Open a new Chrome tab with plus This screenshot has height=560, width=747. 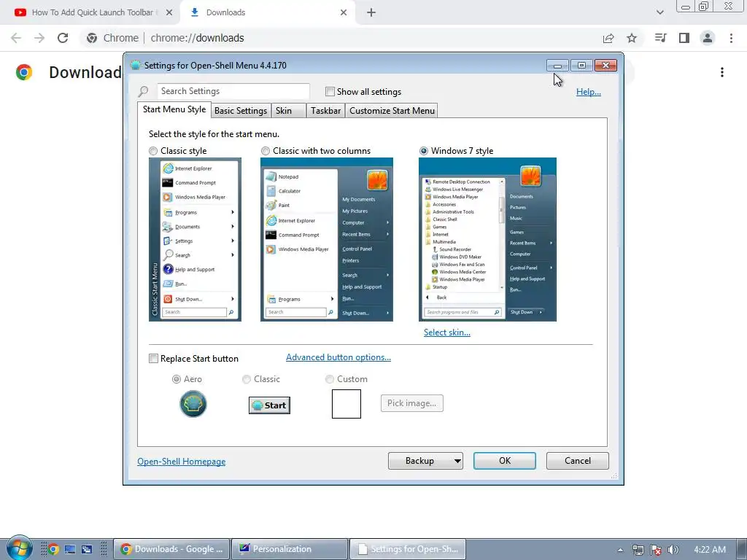[x=371, y=12]
